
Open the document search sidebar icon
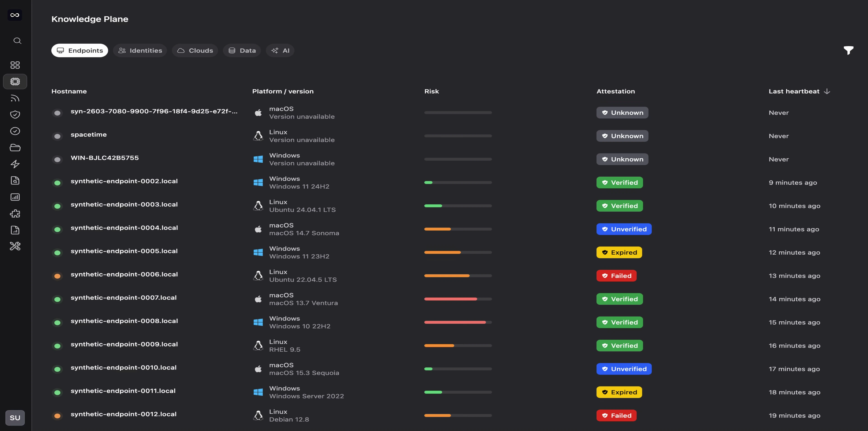point(15,181)
